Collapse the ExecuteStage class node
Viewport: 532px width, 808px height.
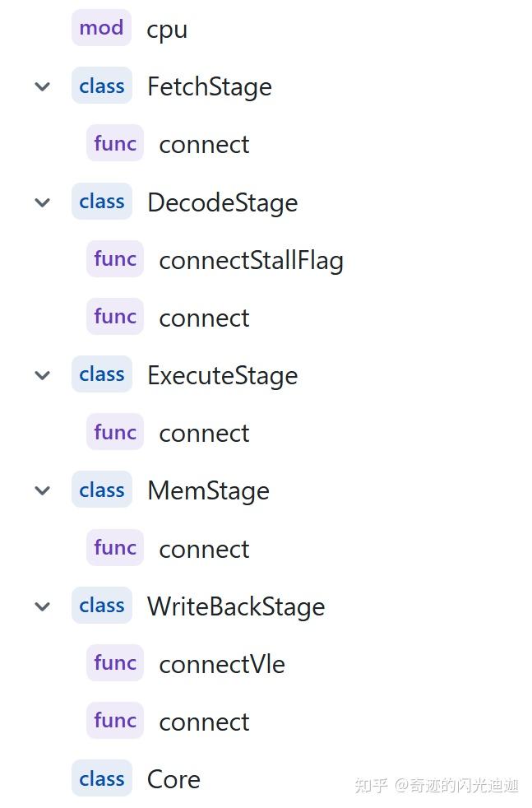[42, 375]
